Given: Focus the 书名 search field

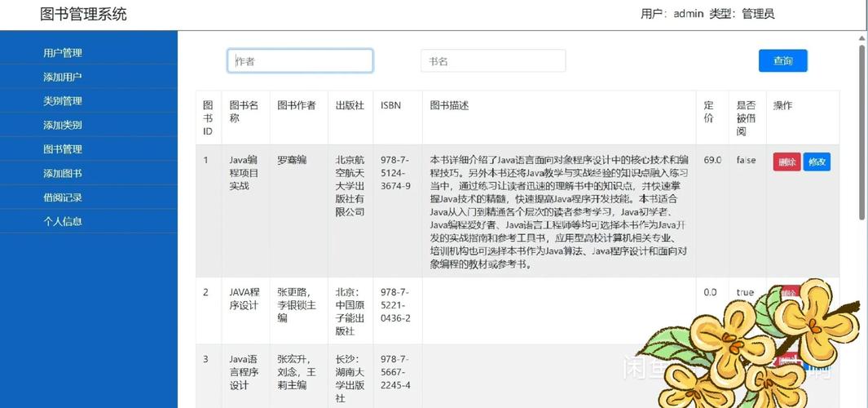Looking at the screenshot, I should tap(493, 61).
